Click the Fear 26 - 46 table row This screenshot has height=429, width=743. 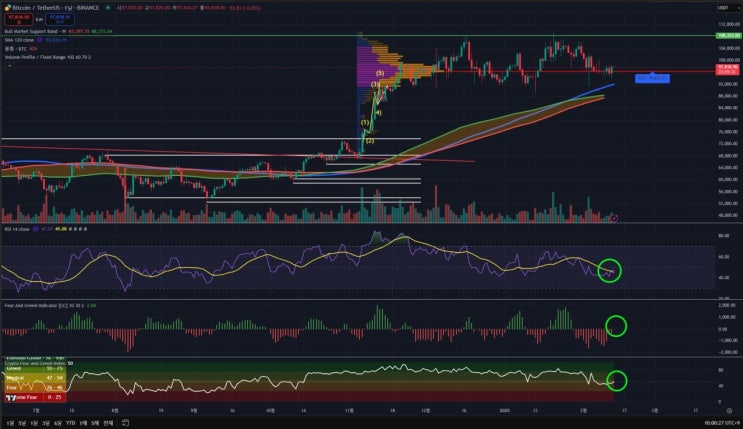[x=36, y=387]
